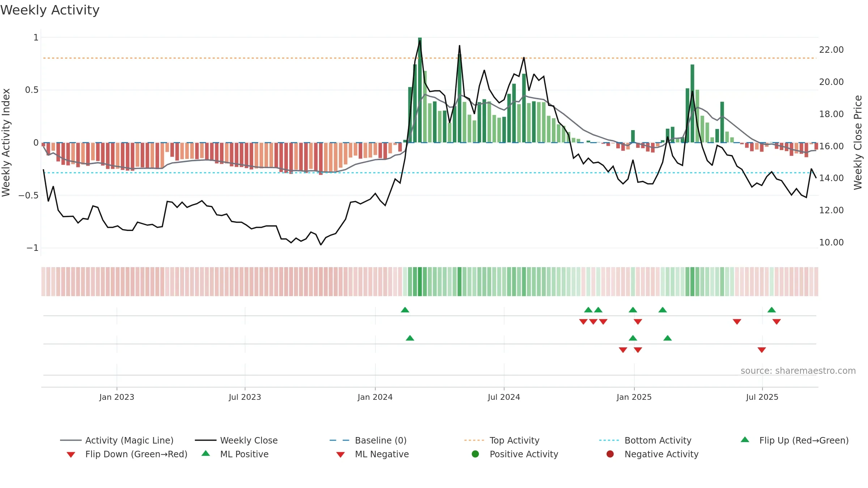868x488 pixels.
Task: Click the last Flip Up marker after Jul 2025
Action: (x=771, y=310)
